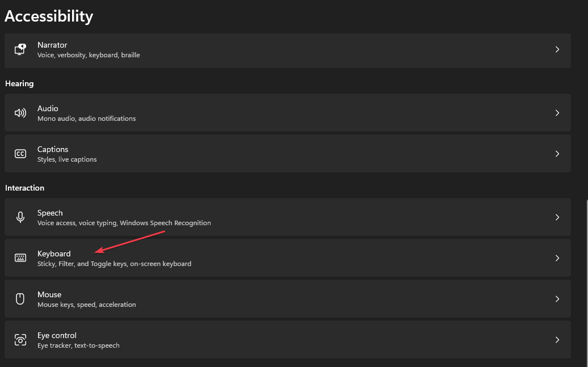Open the Narrator settings title

(52, 45)
